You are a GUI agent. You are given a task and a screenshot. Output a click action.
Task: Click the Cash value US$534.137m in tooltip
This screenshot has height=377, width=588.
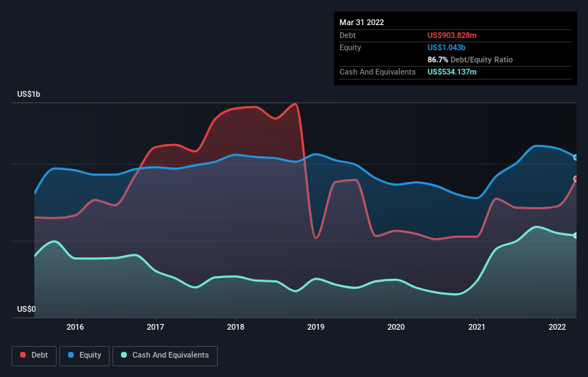[x=452, y=72]
